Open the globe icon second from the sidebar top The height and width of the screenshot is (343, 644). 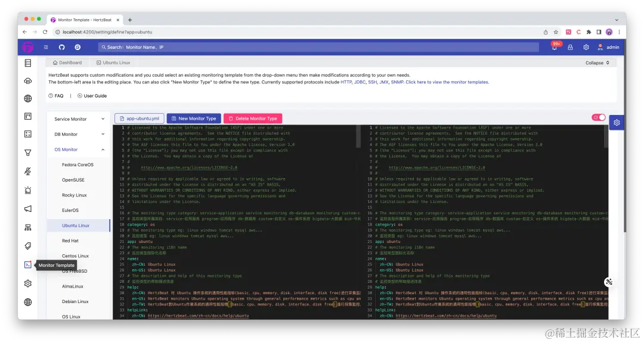28,98
